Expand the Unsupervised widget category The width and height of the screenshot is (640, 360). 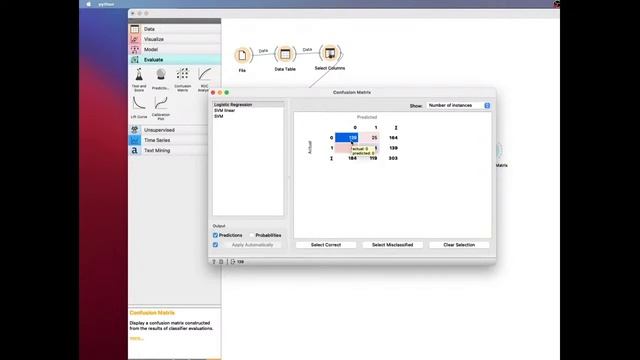coord(175,130)
